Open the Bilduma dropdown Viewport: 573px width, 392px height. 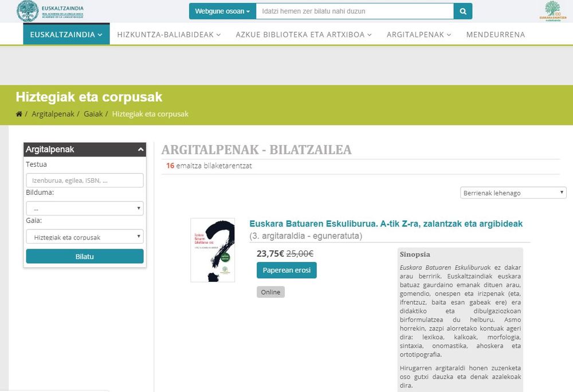(85, 209)
